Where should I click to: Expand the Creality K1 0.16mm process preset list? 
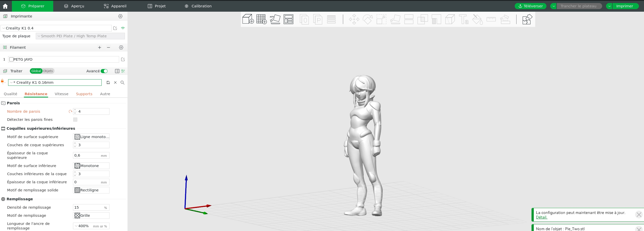(55, 82)
